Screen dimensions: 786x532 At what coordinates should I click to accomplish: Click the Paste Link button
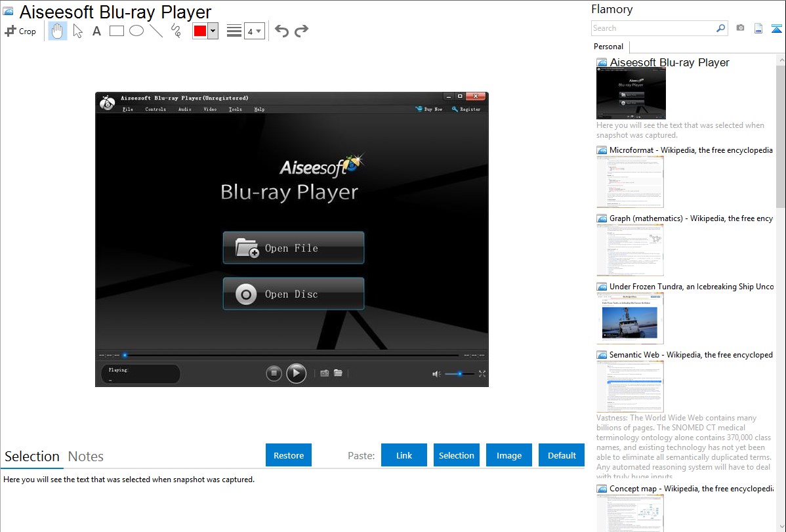(x=404, y=455)
